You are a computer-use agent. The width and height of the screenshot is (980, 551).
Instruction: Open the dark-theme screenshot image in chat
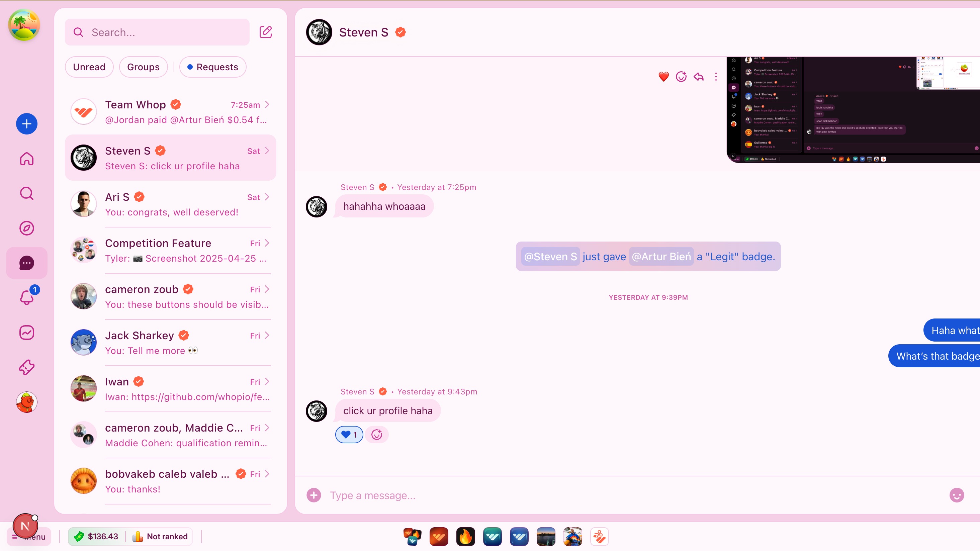[853, 110]
